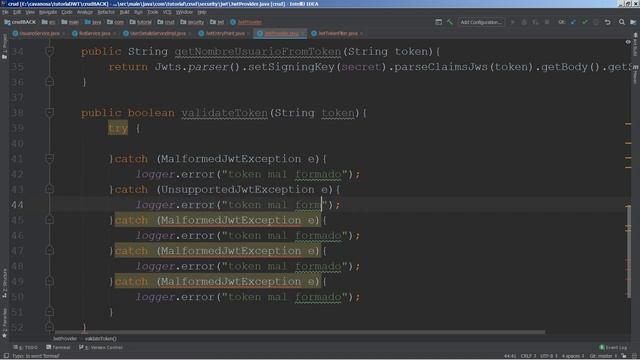640x360 pixels.
Task: Open the Project Structure icon at the toolbar end
Action: point(633,22)
